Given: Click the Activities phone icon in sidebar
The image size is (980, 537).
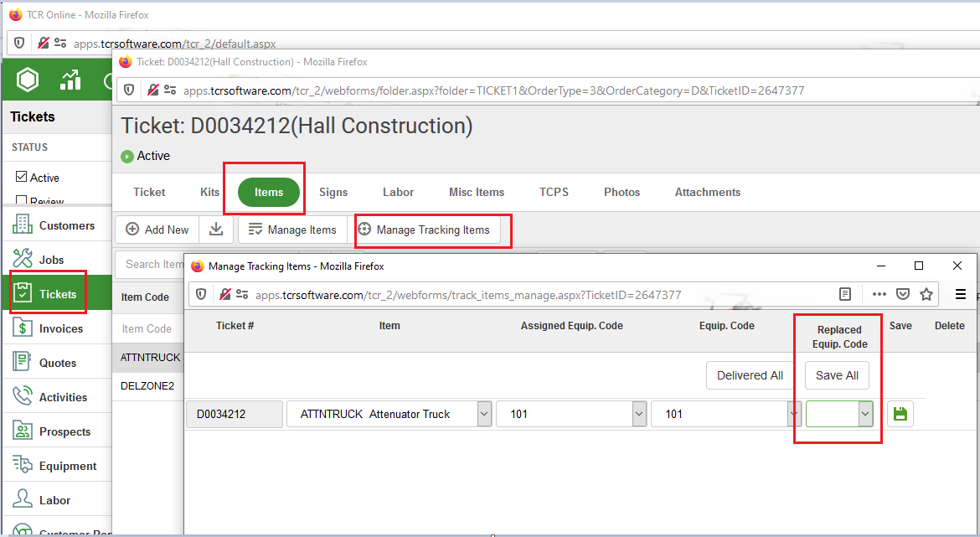Looking at the screenshot, I should [23, 395].
